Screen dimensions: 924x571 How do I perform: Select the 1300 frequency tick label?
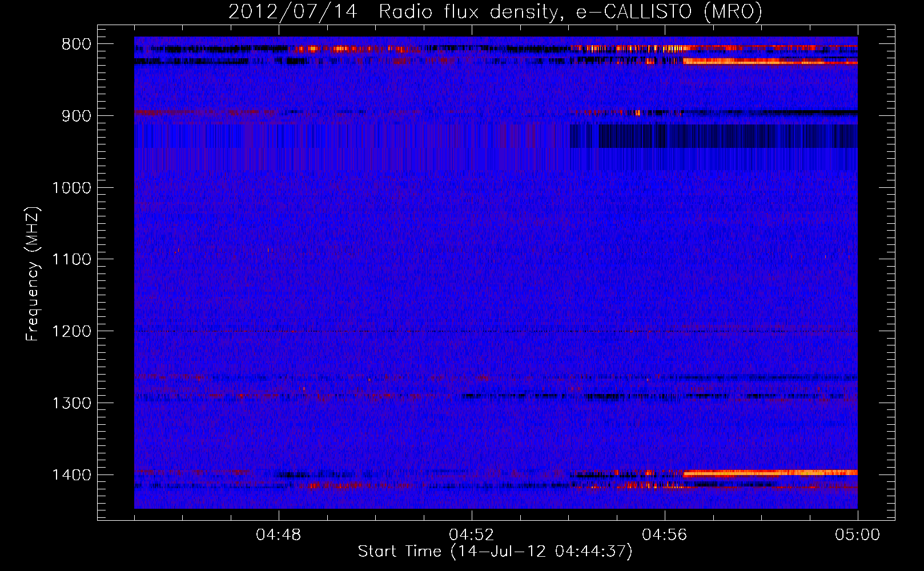click(x=71, y=403)
